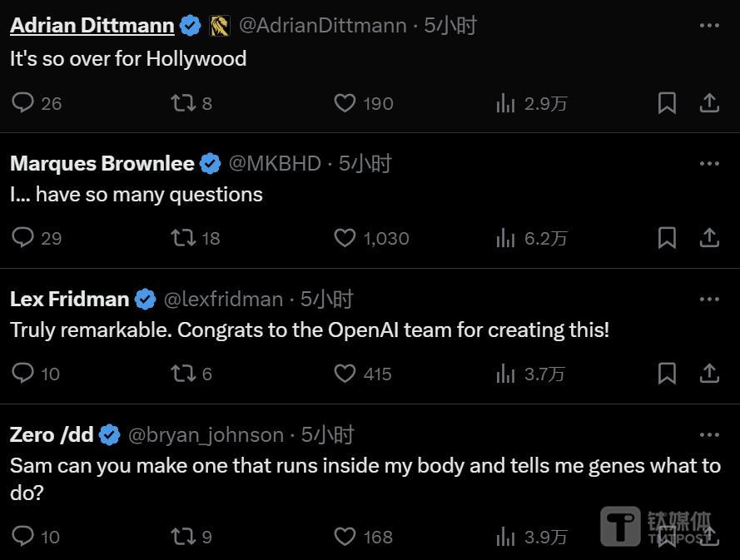
Task: Reply to the Zero /dd tweet
Action: (22, 536)
